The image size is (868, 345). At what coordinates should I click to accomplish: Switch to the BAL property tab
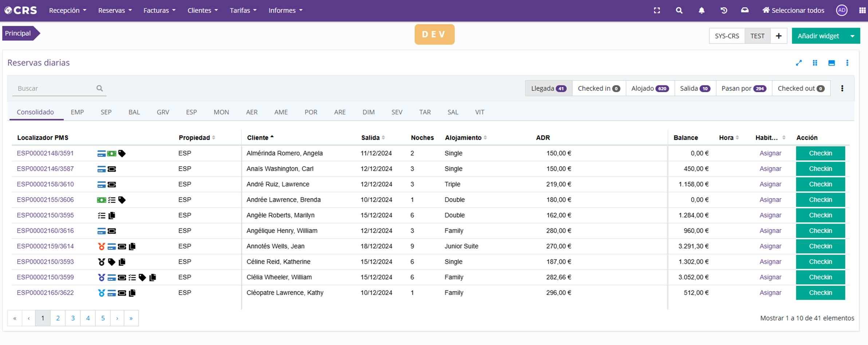[134, 112]
